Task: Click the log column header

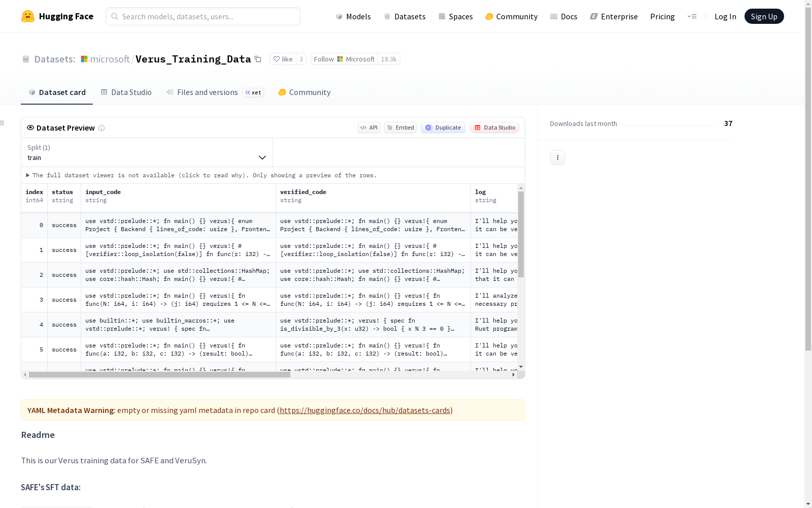Action: (x=494, y=198)
